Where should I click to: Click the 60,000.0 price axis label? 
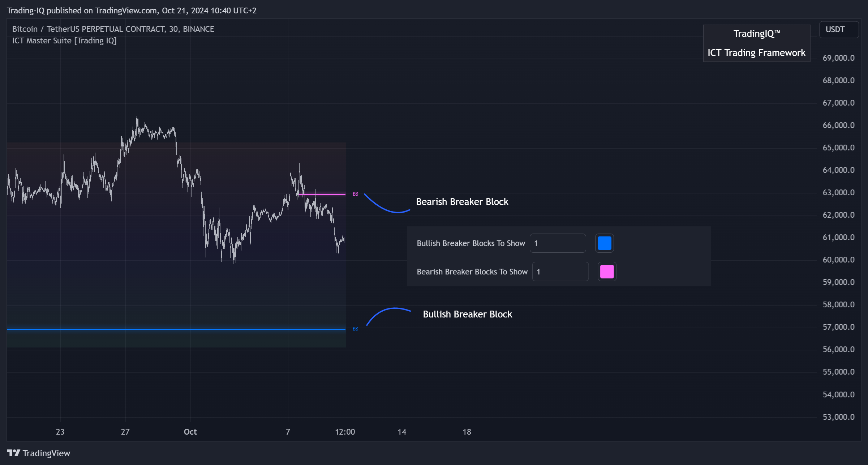point(838,260)
